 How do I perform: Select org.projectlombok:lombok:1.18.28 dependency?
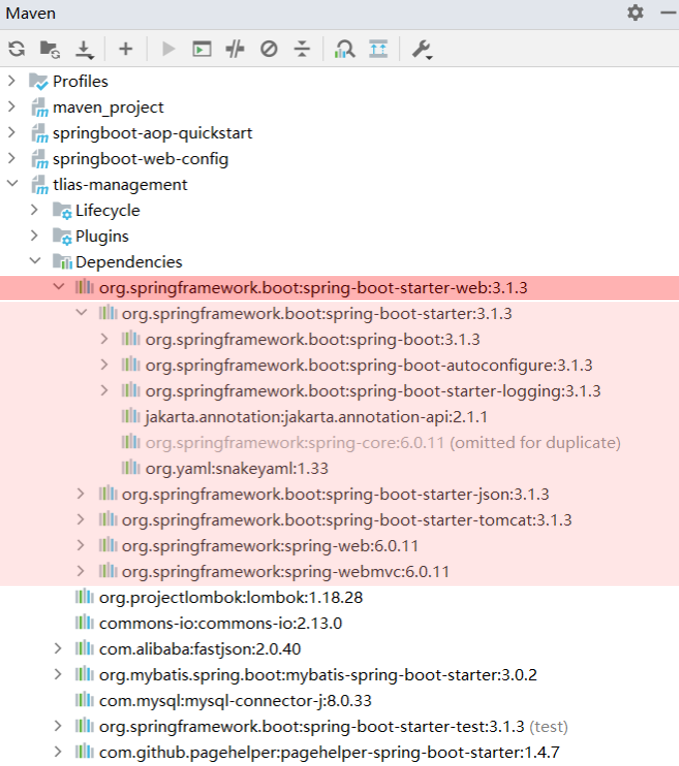(x=231, y=597)
